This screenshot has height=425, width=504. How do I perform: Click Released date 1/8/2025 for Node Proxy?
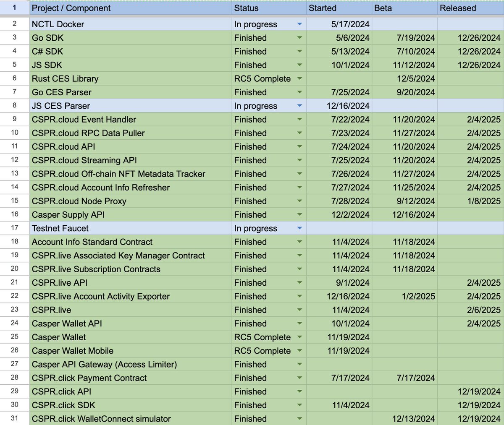470,201
